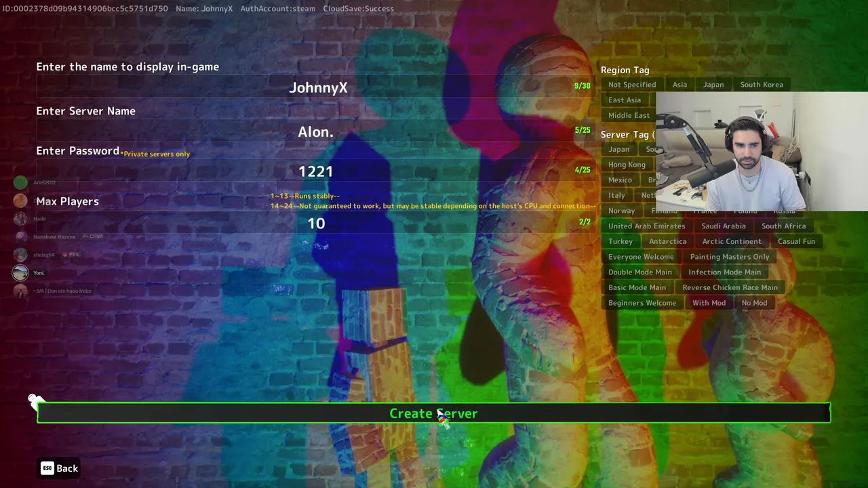
Task: Click the '5/25' character counter
Action: (582, 130)
